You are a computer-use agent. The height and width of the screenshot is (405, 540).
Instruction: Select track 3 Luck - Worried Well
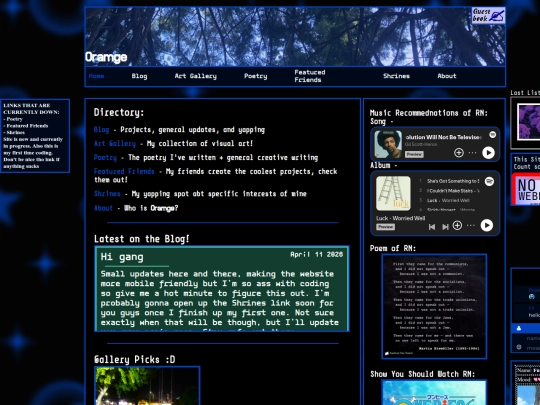449,200
